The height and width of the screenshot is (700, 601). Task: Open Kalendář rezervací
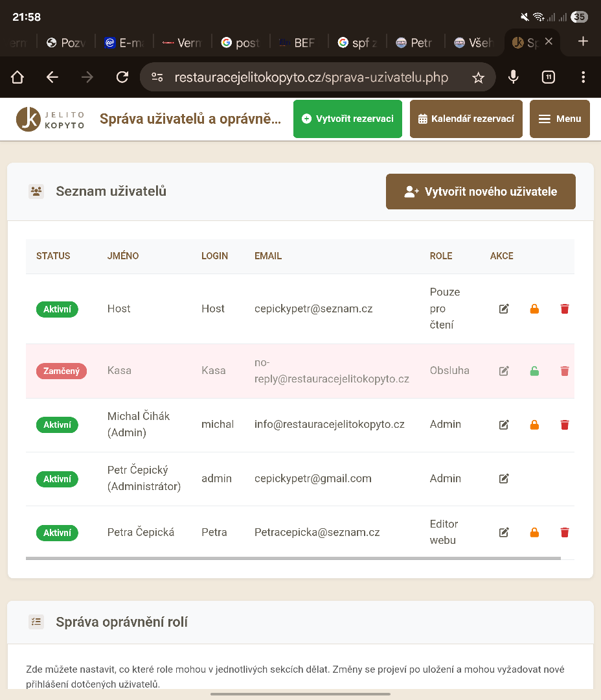[x=466, y=119]
